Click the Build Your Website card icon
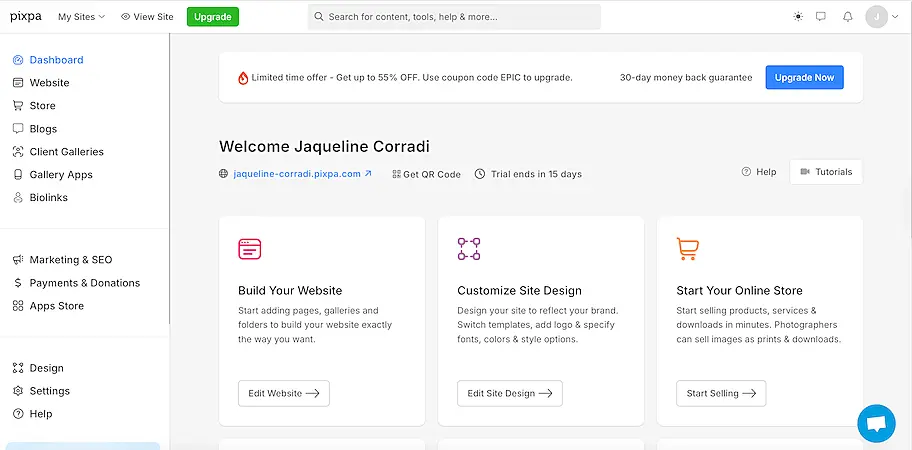This screenshot has width=912, height=450. pos(250,249)
